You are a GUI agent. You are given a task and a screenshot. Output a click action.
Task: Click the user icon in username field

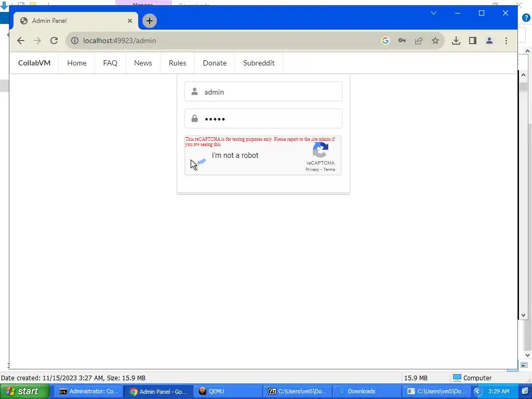tap(194, 91)
